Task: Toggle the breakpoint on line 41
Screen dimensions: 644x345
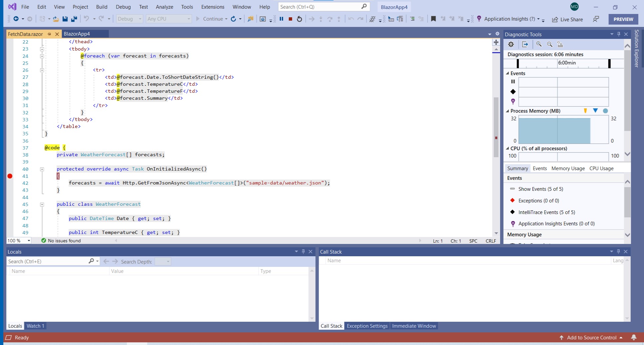Action: pos(10,176)
